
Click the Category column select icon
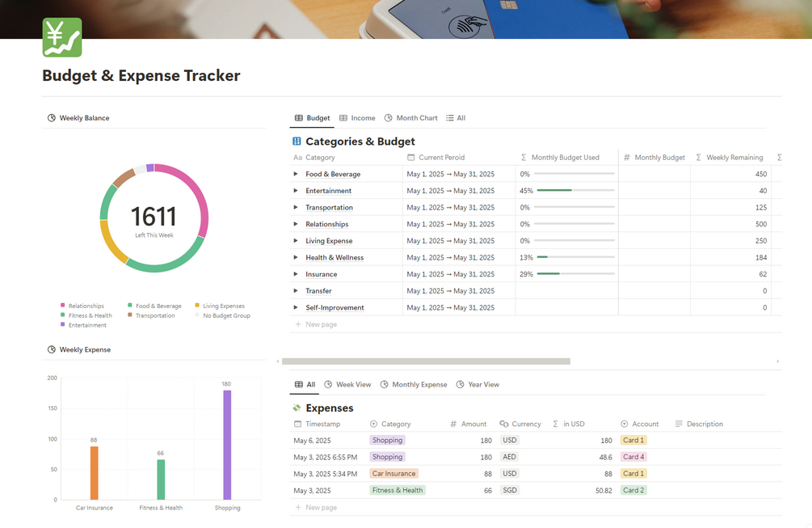373,424
